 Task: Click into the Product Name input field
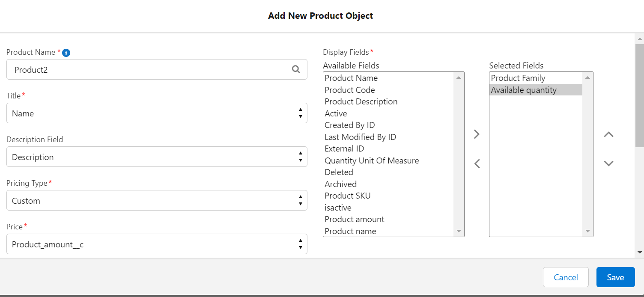150,69
